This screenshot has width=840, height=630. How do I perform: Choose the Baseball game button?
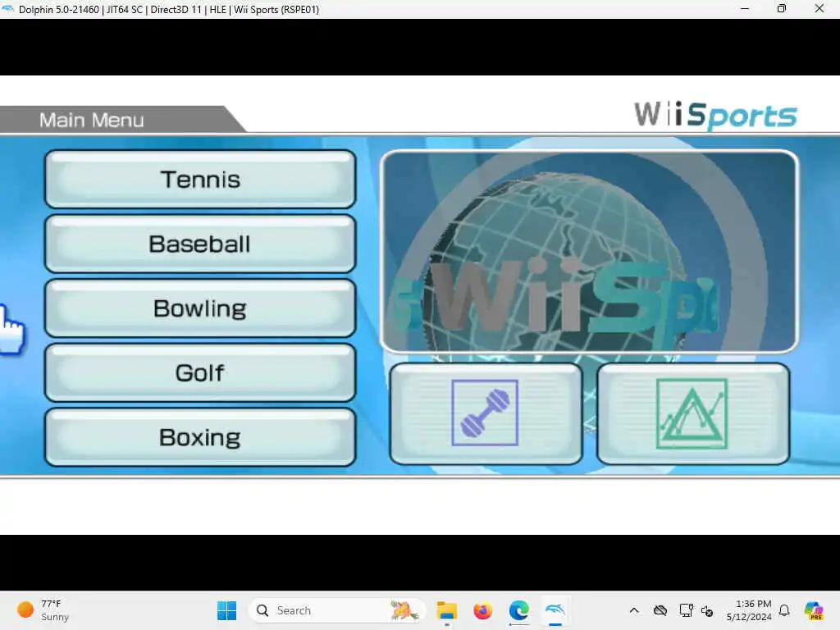coord(200,244)
